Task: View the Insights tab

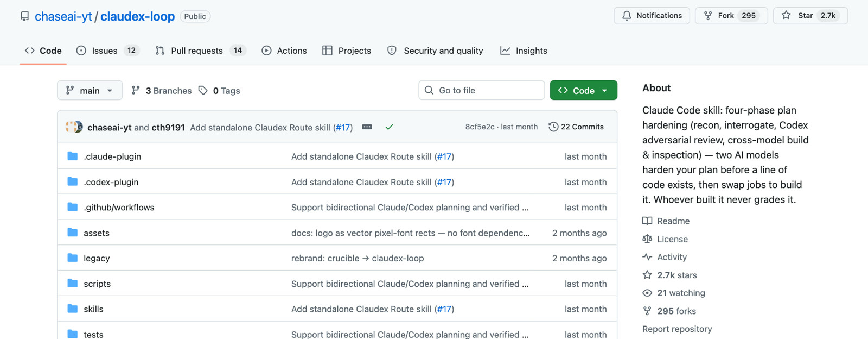Action: (x=524, y=51)
